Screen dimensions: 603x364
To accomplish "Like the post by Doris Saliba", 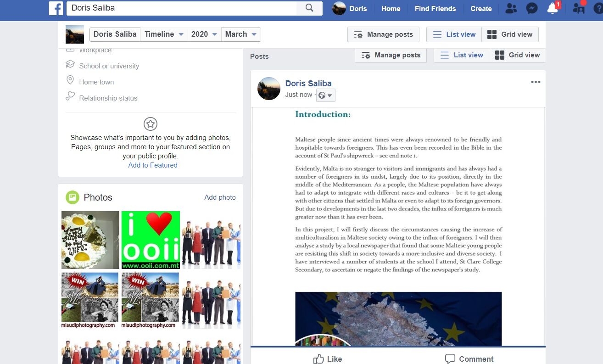I will [328, 358].
